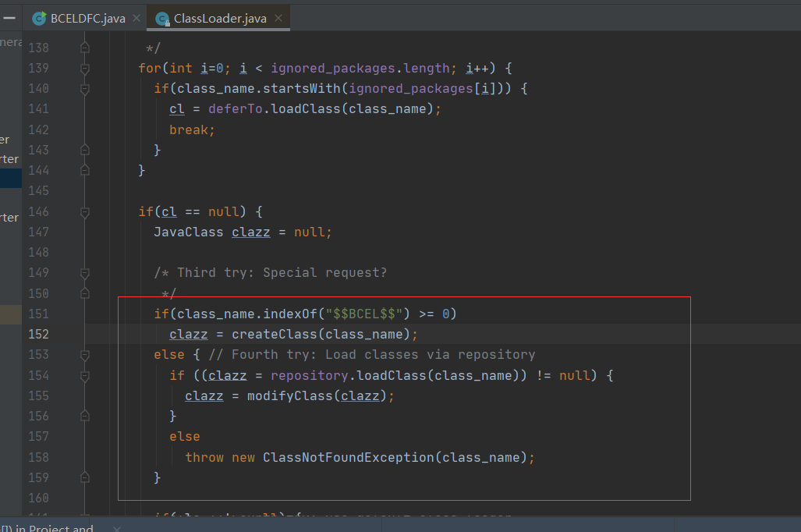Click line number 147 in the gutter
The height and width of the screenshot is (532, 801).
[x=39, y=232]
